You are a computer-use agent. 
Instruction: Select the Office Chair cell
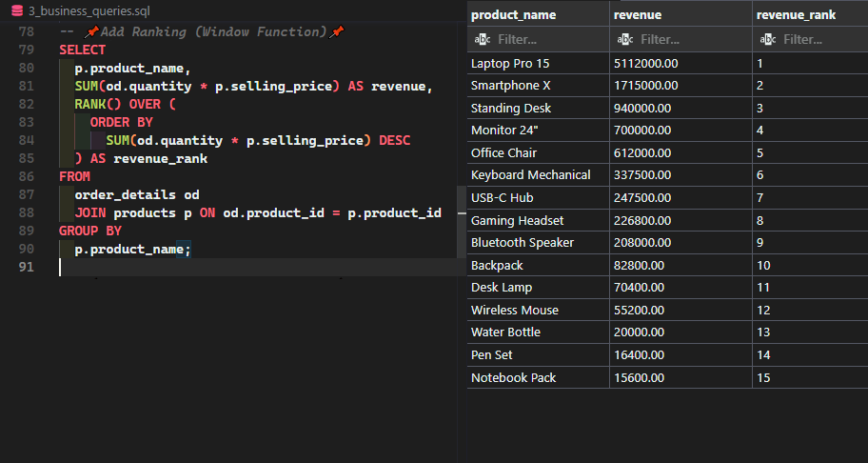538,152
